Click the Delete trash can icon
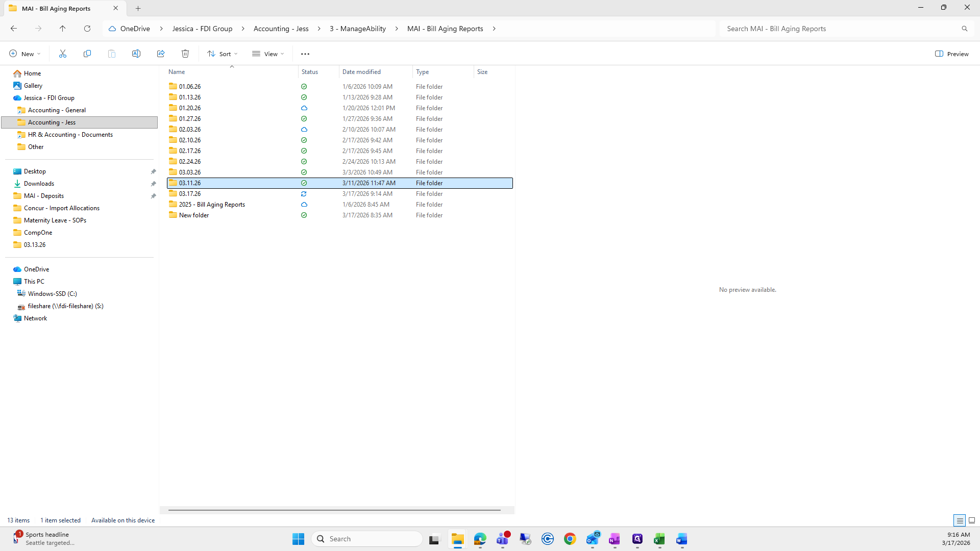This screenshot has width=980, height=551. 185,54
